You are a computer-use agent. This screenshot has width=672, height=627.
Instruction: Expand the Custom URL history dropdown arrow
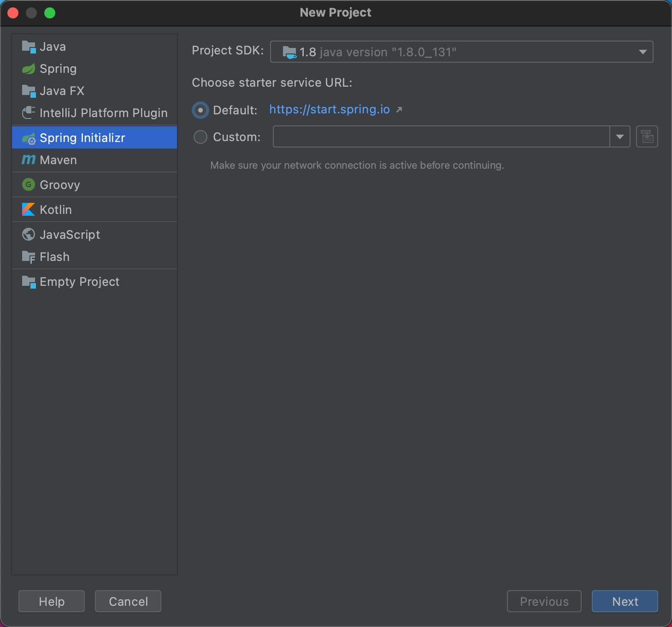point(620,137)
